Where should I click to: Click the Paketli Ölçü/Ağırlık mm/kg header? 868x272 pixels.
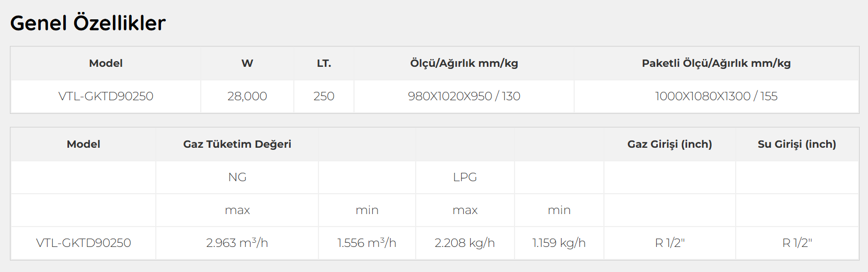pyautogui.click(x=716, y=63)
